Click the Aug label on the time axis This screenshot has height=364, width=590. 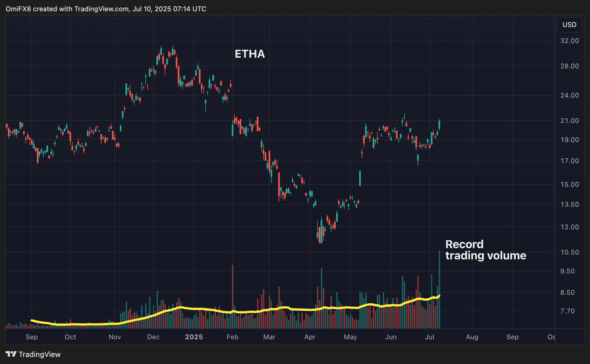472,337
